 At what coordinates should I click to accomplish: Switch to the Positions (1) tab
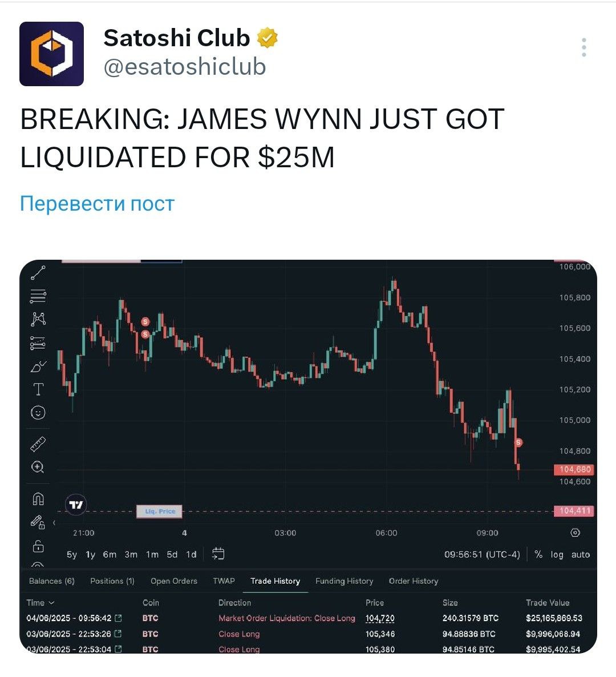click(112, 581)
